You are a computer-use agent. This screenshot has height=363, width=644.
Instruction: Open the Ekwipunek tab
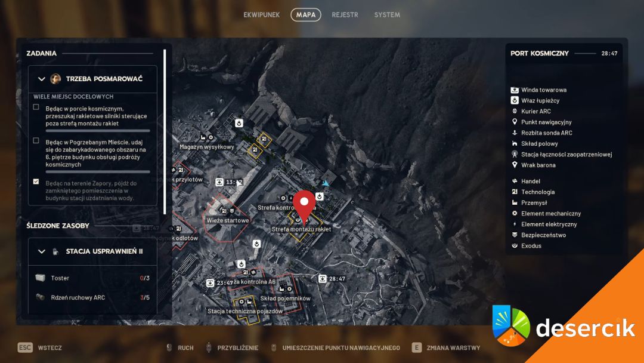coord(261,15)
